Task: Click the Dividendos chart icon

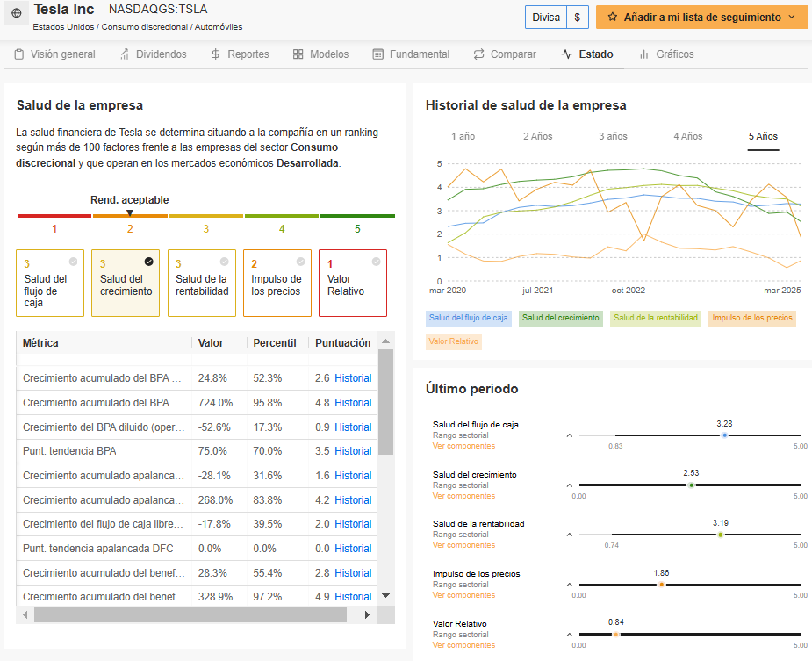Action: click(x=125, y=54)
